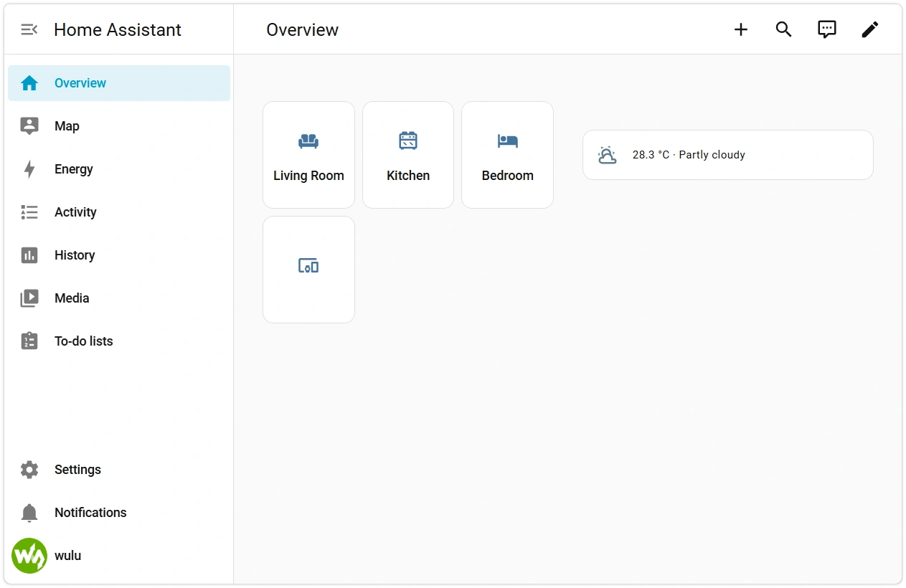Edit dashboard with the pencil icon
The width and height of the screenshot is (906, 588).
(870, 29)
